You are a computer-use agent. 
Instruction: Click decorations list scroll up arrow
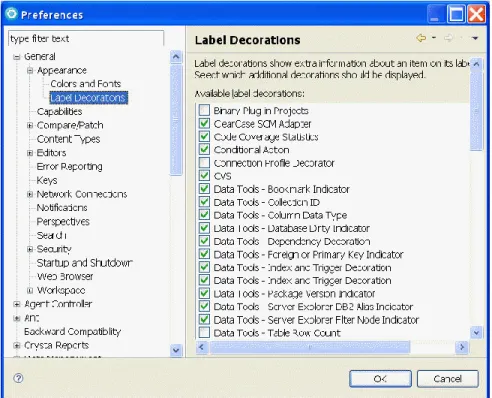(476, 64)
